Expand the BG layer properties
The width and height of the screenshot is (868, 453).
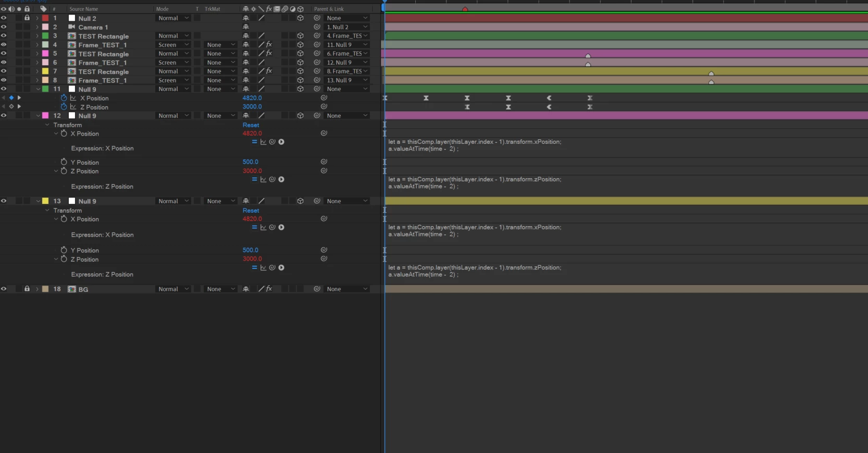coord(38,289)
